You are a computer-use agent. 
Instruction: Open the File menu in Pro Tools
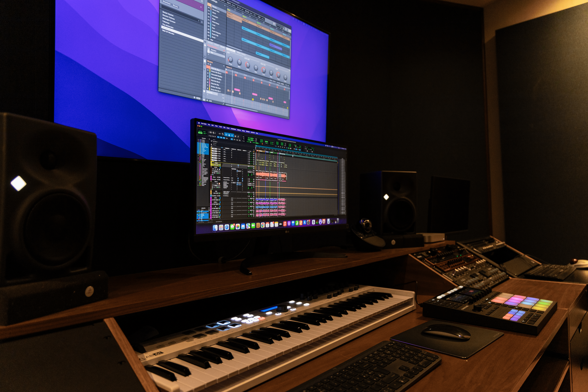click(209, 125)
